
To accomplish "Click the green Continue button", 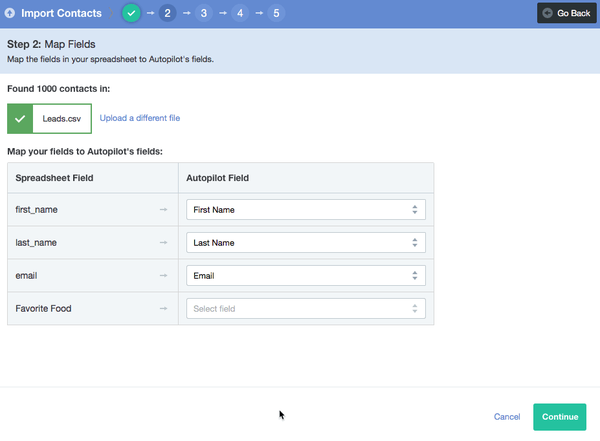I will point(560,416).
